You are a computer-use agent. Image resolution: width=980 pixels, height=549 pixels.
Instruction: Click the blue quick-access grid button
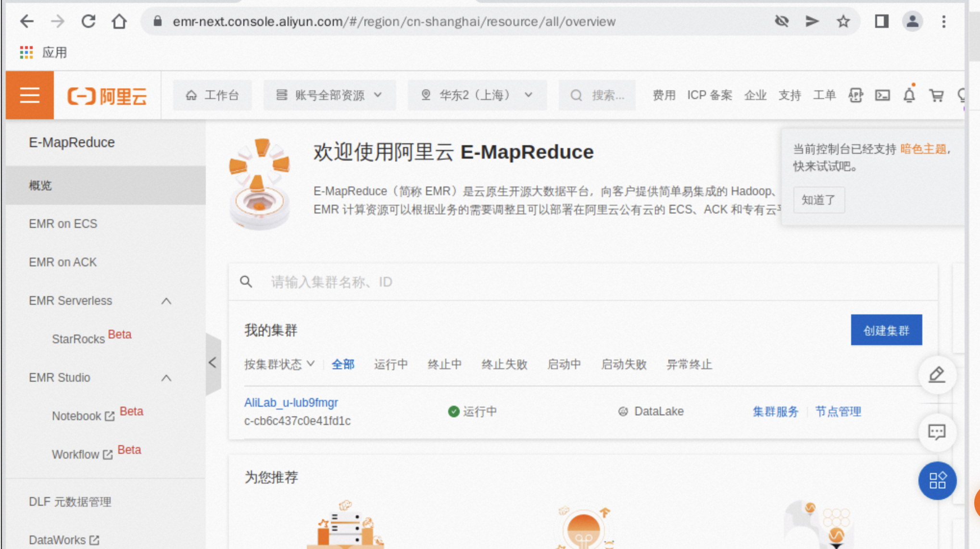pos(937,480)
